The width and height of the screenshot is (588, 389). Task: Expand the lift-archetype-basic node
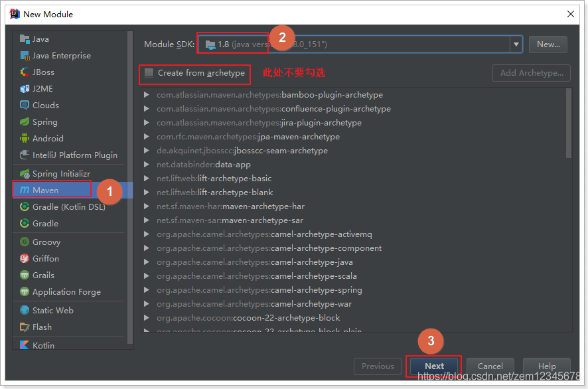(x=147, y=178)
